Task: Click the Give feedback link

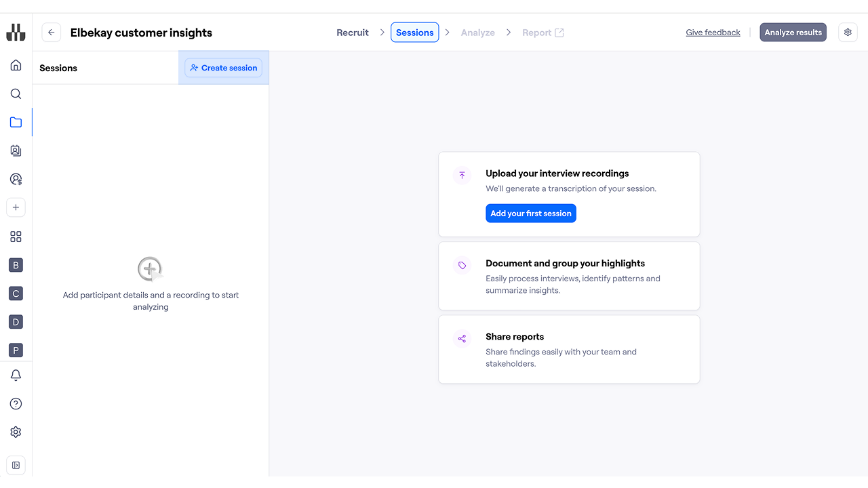Action: [x=713, y=33]
